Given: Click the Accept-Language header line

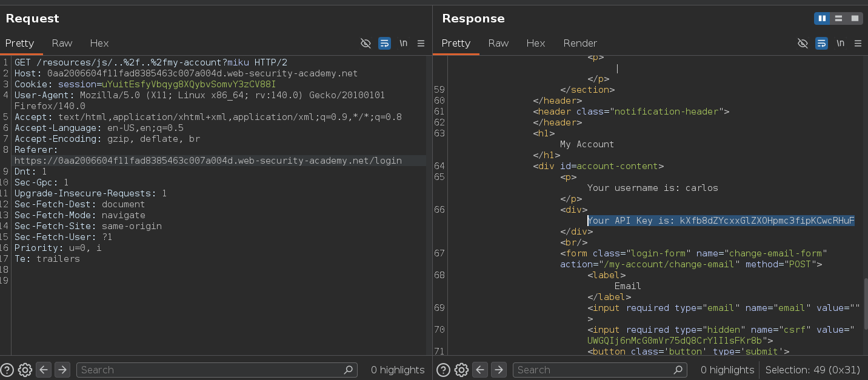Looking at the screenshot, I should coord(99,128).
